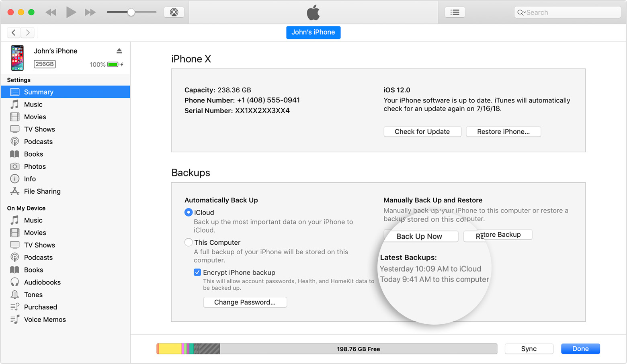The image size is (627, 364).
Task: Eject John's iPhone using eject icon
Action: coord(119,51)
